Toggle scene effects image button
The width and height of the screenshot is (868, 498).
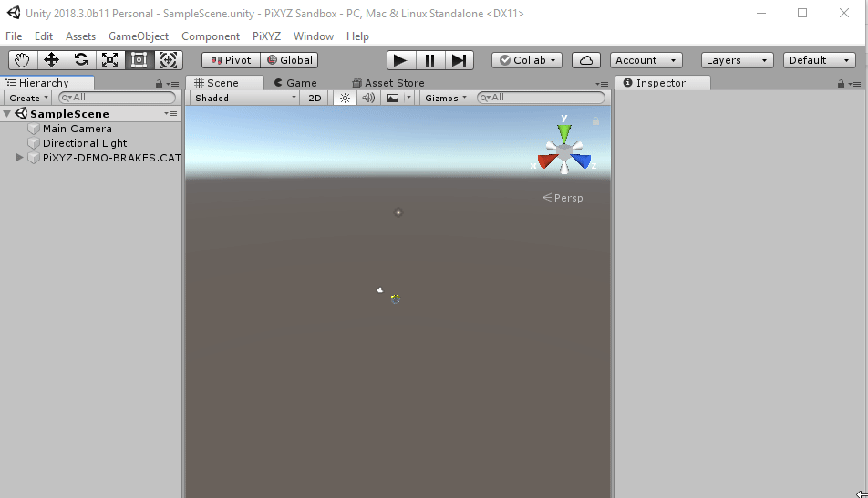click(393, 98)
